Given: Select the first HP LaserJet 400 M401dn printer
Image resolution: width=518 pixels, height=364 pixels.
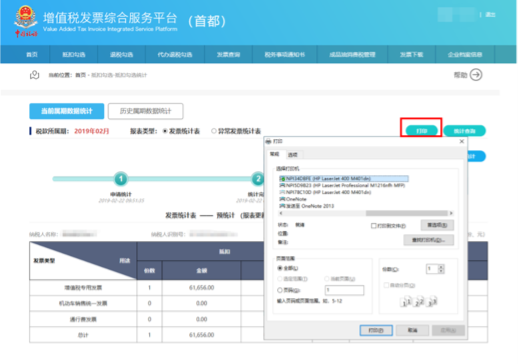Looking at the screenshot, I should pyautogui.click(x=344, y=179).
